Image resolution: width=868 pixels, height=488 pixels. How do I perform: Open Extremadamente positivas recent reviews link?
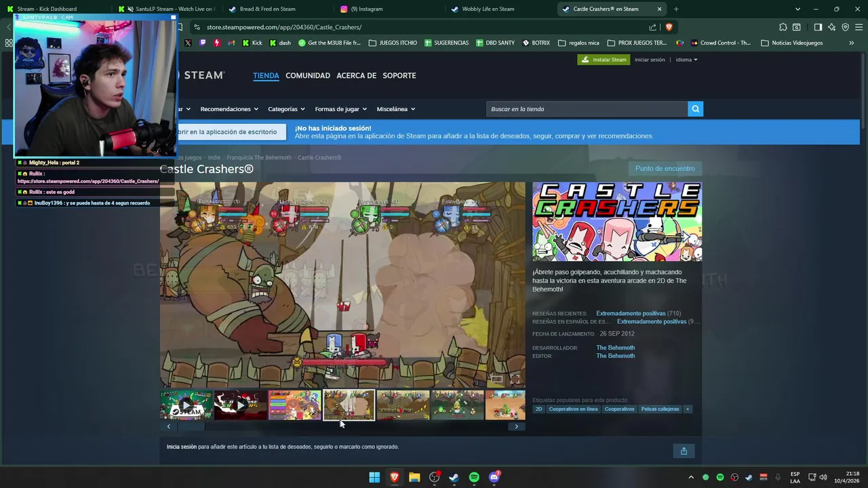point(631,313)
